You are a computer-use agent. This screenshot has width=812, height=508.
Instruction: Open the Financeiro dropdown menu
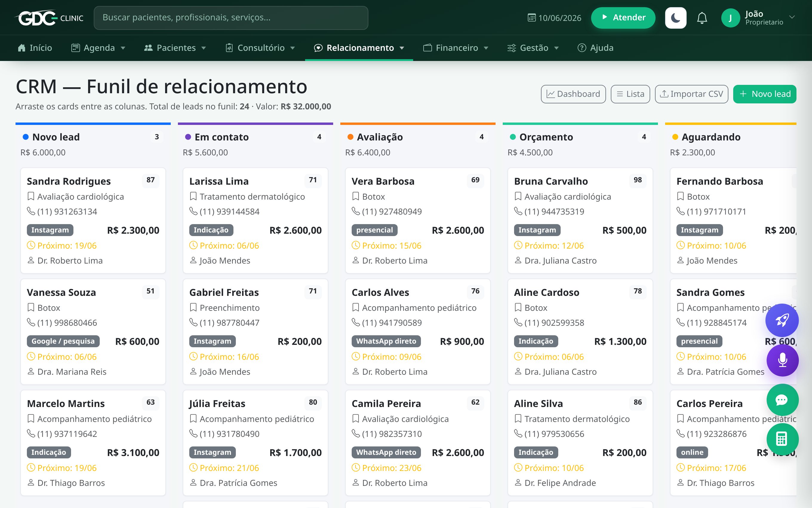[x=456, y=48]
